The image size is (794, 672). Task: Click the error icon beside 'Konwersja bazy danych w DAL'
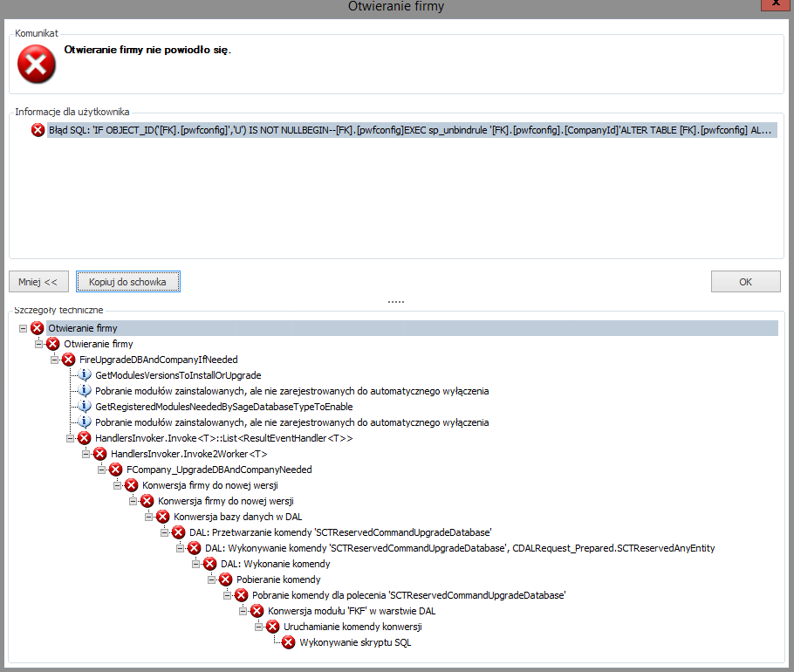(163, 517)
